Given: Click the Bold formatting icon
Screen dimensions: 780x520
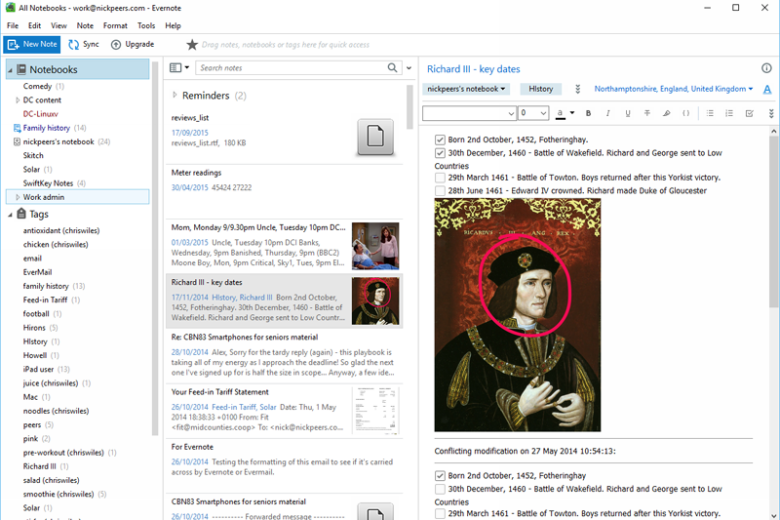Looking at the screenshot, I should (588, 113).
